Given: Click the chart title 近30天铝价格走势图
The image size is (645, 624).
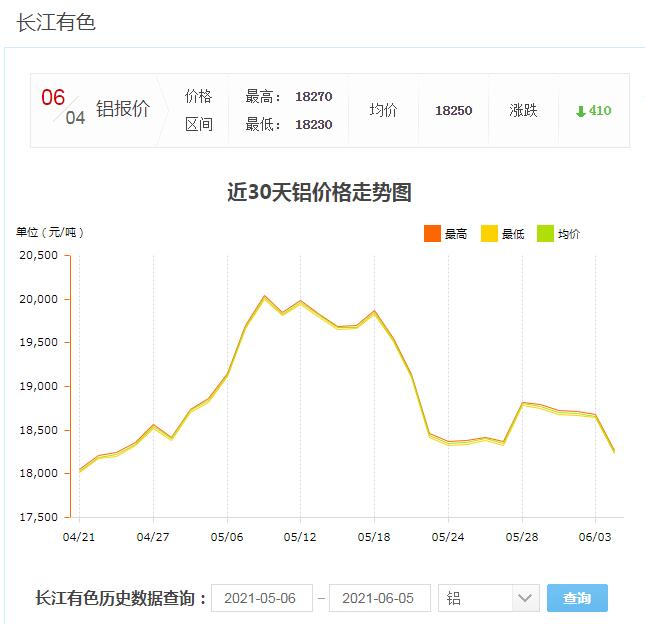Looking at the screenshot, I should click(x=319, y=192).
